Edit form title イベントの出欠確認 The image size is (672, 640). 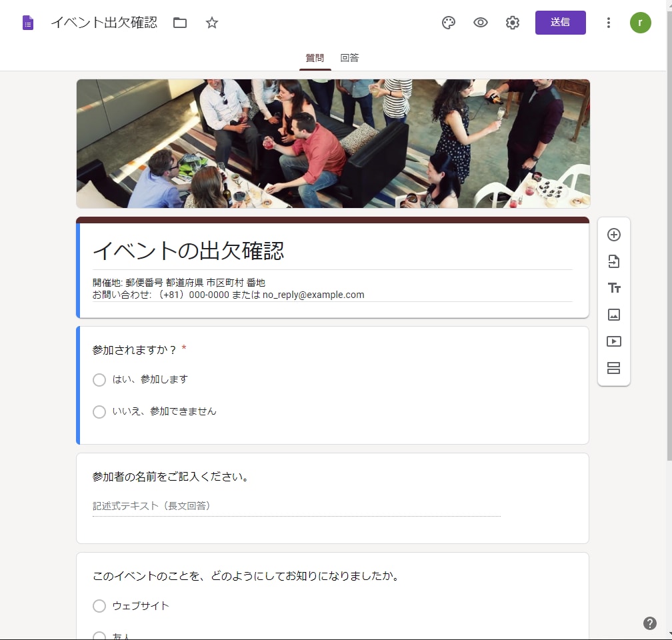[x=332, y=251]
